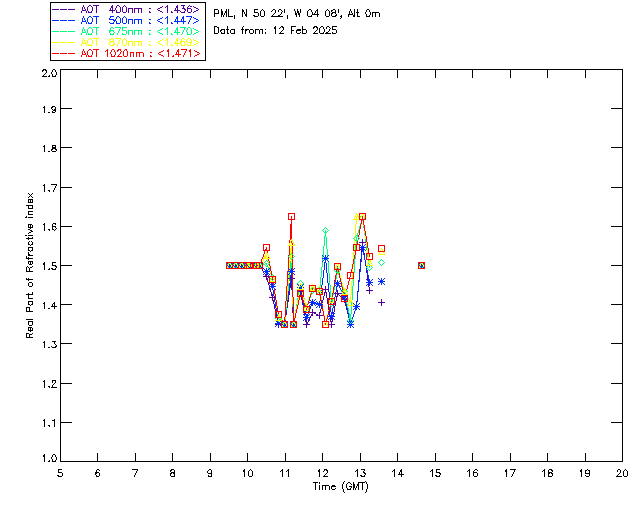Click the 13 x-axis tick label
The image size is (640, 512).
point(360,473)
